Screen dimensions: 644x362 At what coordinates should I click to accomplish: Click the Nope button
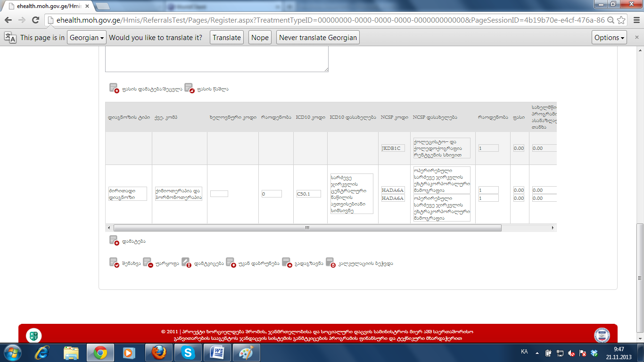(260, 38)
